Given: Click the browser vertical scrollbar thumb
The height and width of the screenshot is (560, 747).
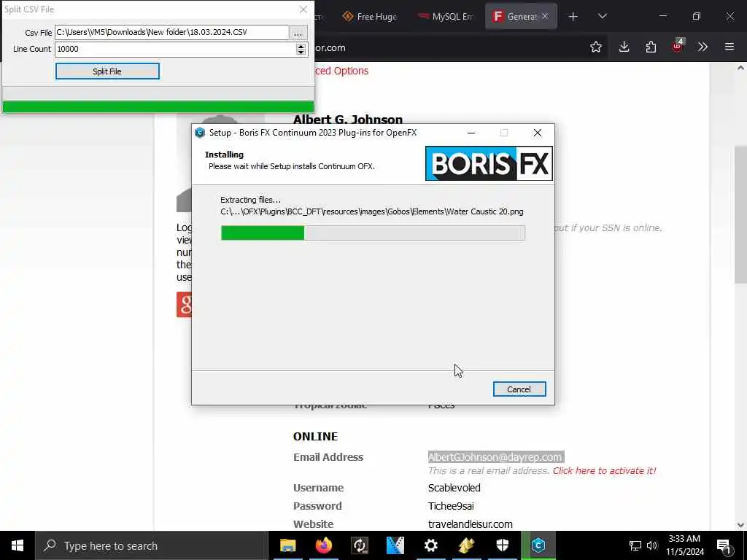Looking at the screenshot, I should [x=740, y=214].
